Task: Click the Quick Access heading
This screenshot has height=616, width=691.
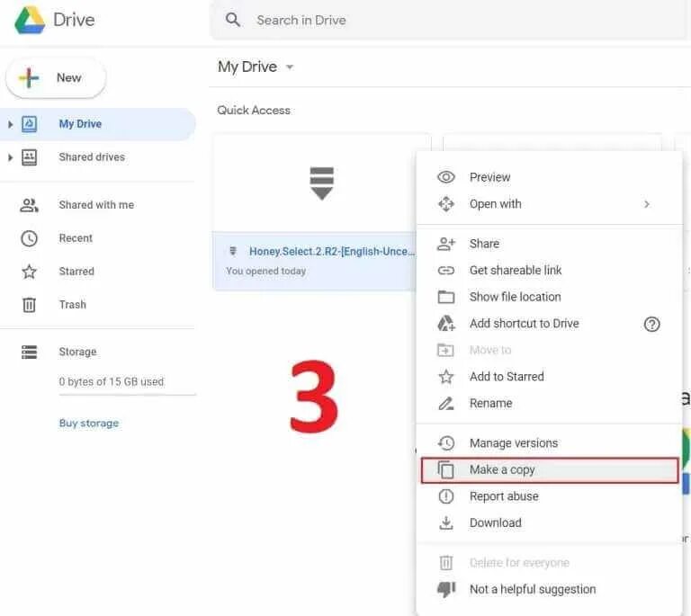Action: click(x=254, y=110)
